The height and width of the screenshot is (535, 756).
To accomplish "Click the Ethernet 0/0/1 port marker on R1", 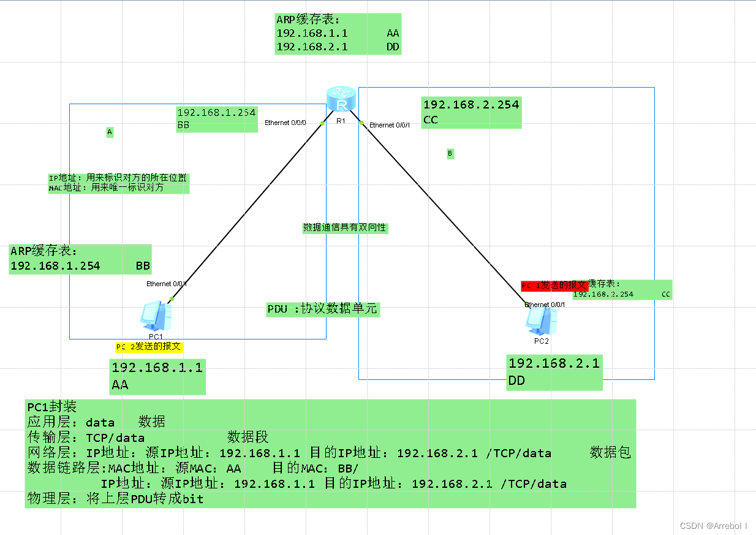I will (390, 125).
